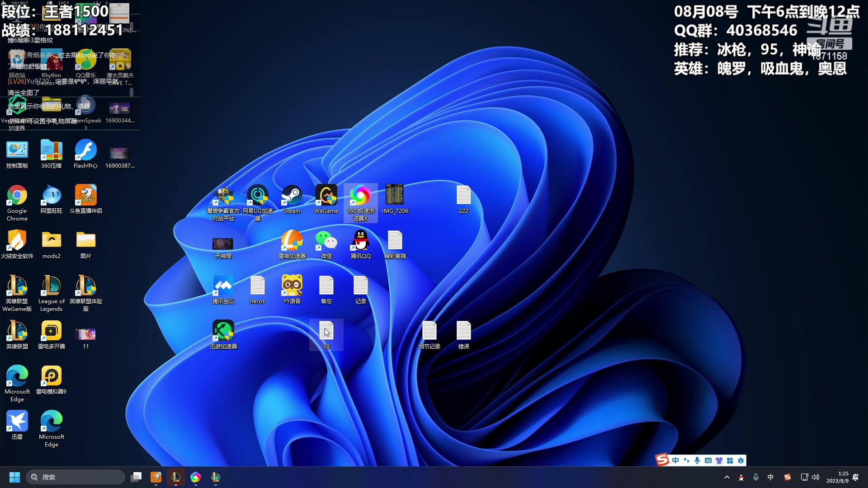868x488 pixels.
Task: Launch Flash中心 from the desktop
Action: tap(86, 154)
